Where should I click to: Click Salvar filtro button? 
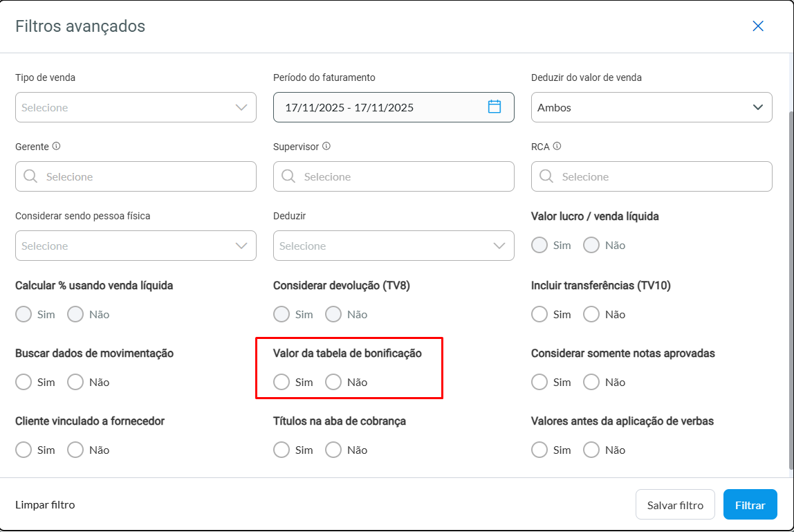pos(675,505)
